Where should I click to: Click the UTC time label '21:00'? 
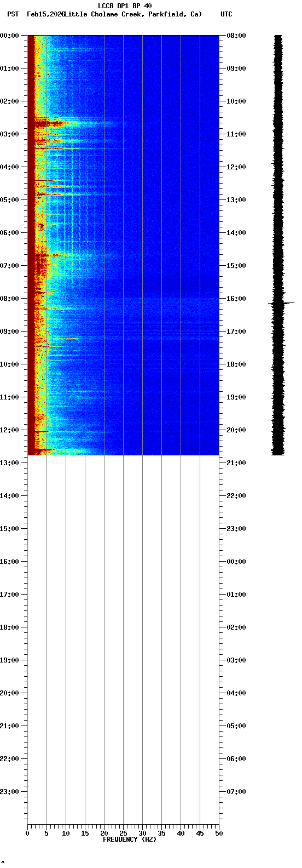pyautogui.click(x=236, y=463)
